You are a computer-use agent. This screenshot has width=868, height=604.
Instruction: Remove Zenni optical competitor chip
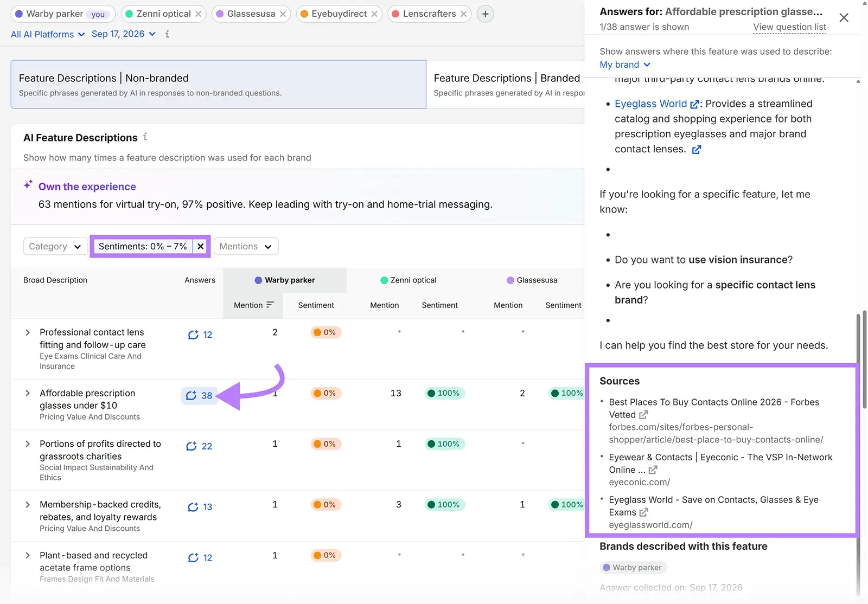[x=199, y=14]
